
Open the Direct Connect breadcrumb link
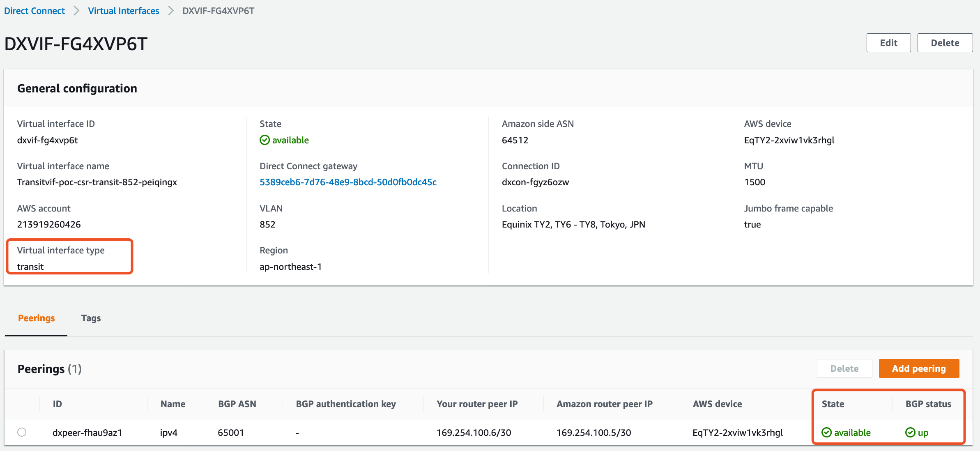tap(35, 11)
